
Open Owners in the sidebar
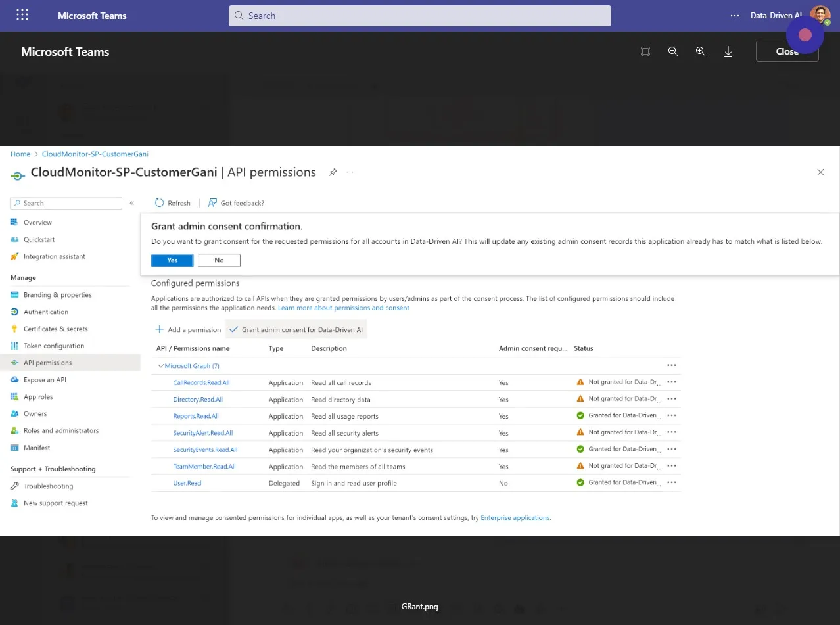pos(35,414)
